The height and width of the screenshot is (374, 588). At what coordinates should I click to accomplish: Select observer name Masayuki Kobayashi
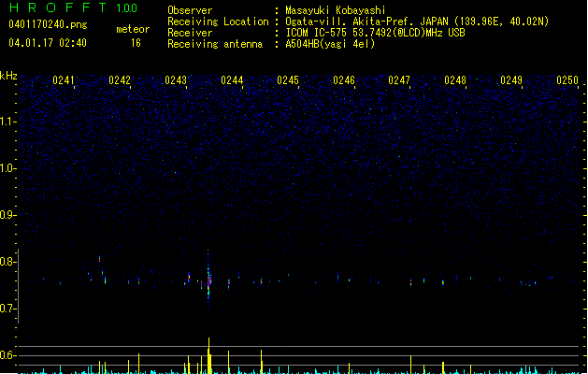click(336, 10)
